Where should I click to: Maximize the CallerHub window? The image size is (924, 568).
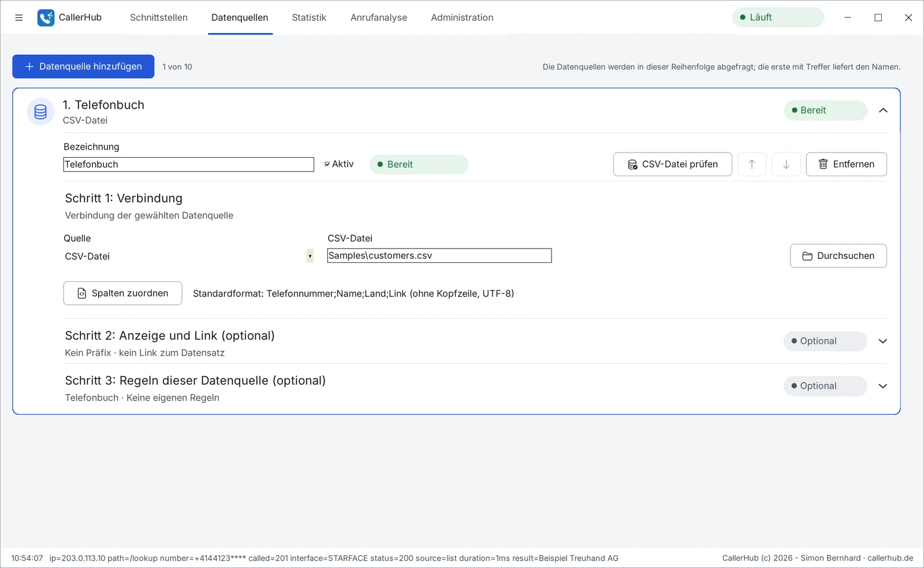tap(878, 17)
